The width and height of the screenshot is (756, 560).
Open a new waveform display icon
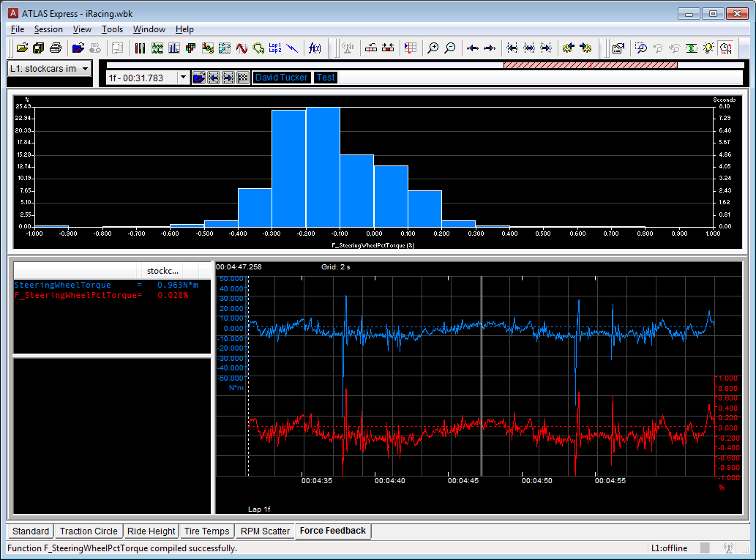coord(157,48)
